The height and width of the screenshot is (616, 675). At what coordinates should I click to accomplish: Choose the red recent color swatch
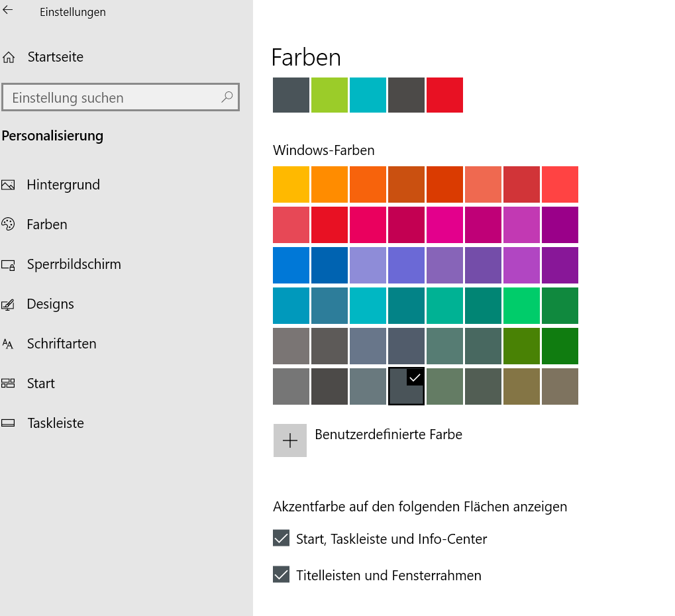(444, 95)
